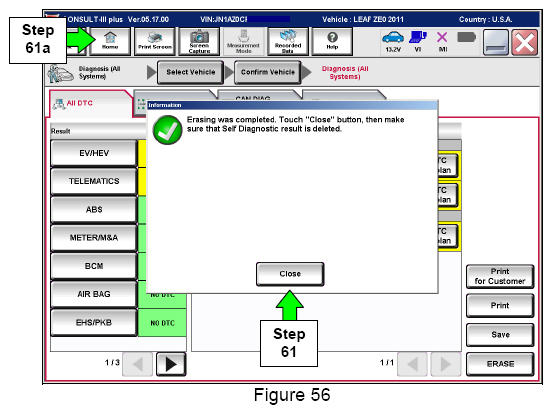This screenshot has width=552, height=414.
Task: Select the TELEMATICS system button
Action: pyautogui.click(x=94, y=181)
